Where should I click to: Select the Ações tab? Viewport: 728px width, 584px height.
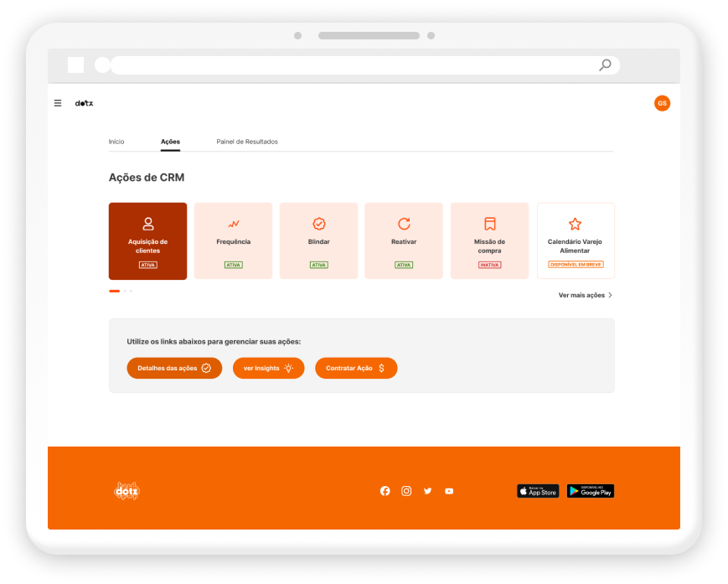170,142
